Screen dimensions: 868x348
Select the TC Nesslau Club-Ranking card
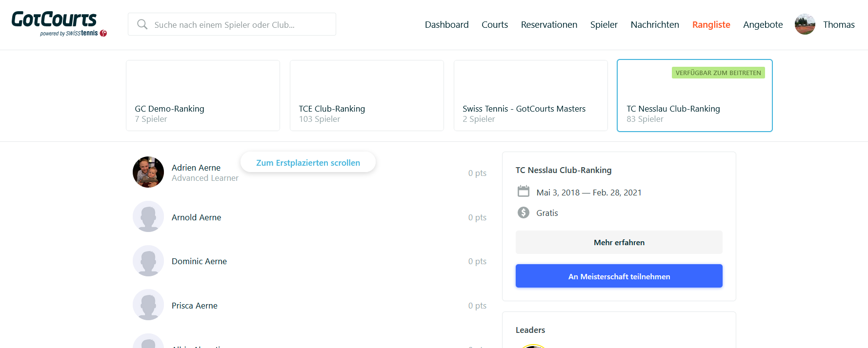(x=695, y=96)
